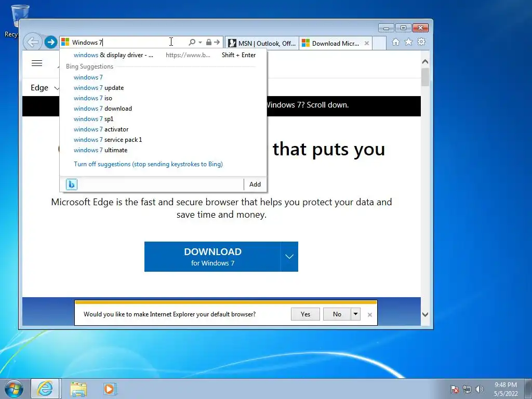Maximize the Internet Explorer window
532x399 pixels.
(403, 28)
